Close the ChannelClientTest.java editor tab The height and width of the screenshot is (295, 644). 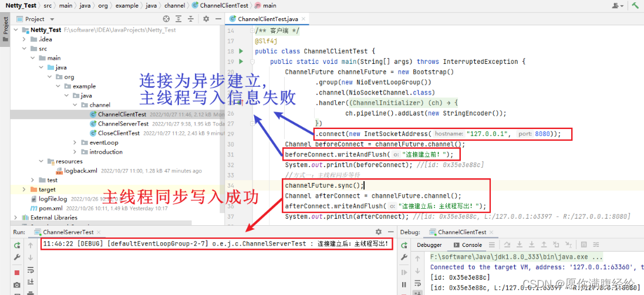304,19
